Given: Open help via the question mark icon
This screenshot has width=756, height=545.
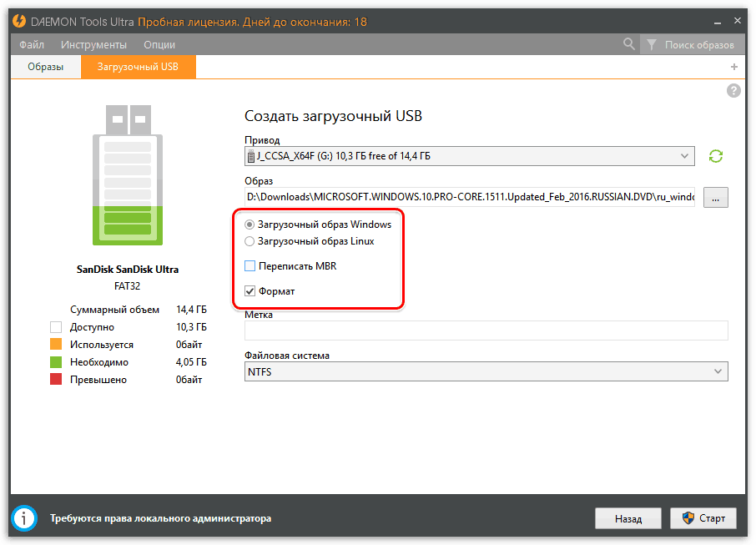Looking at the screenshot, I should [x=733, y=91].
